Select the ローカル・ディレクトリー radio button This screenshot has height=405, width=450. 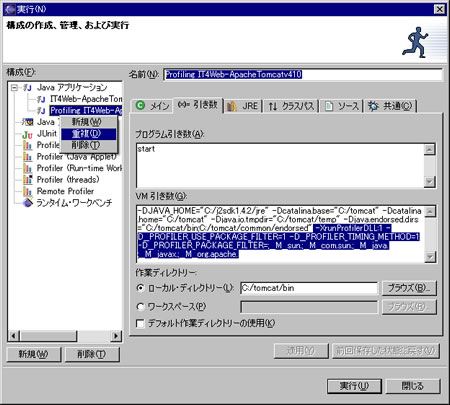click(x=140, y=288)
